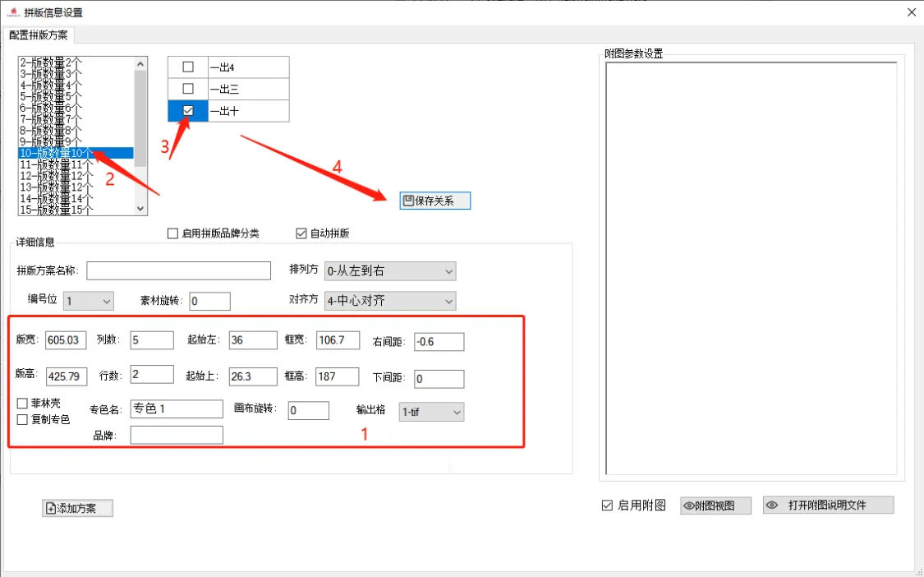Click the 画布旋转 input field

tap(308, 411)
